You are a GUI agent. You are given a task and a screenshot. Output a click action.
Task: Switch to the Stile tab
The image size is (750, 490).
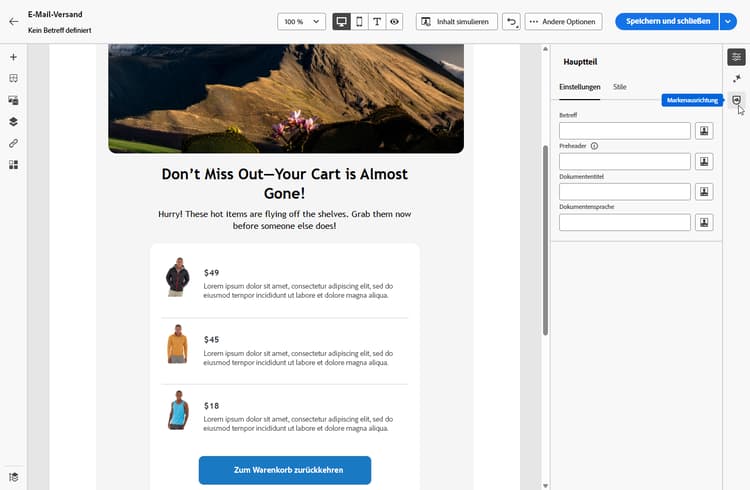coord(620,87)
